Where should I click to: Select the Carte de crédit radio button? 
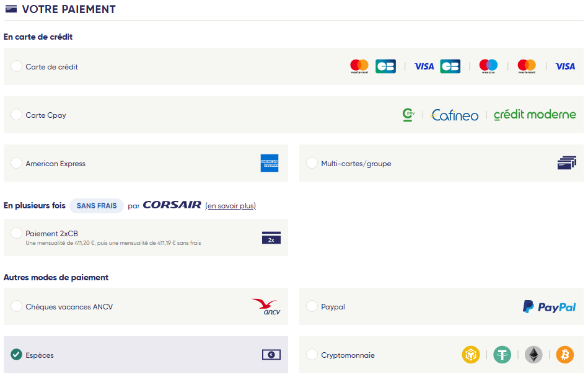tap(17, 66)
